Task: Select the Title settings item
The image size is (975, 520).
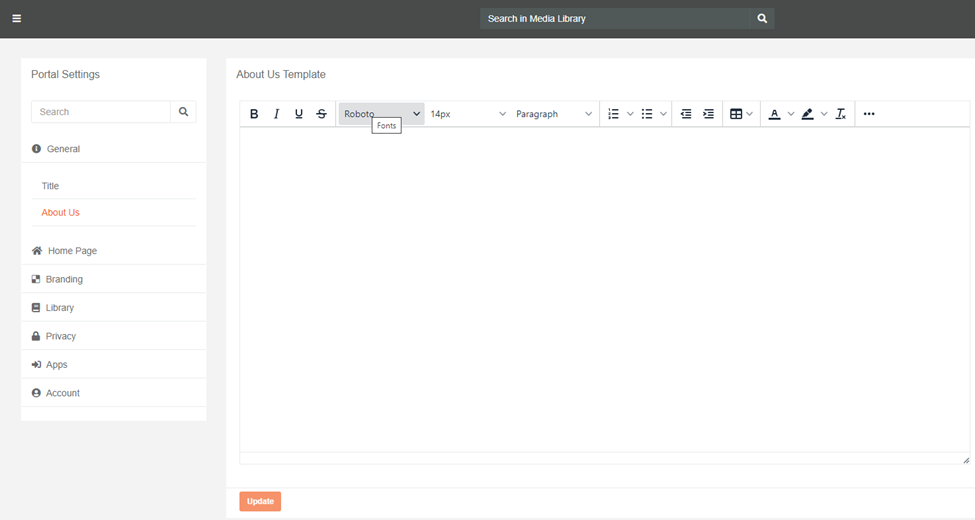Action: click(50, 186)
